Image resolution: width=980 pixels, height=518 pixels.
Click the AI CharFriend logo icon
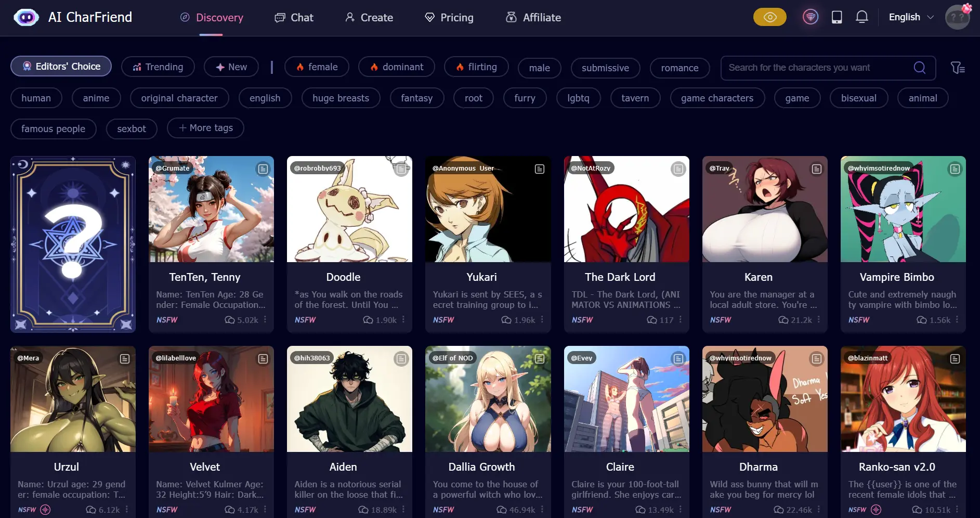(26, 17)
